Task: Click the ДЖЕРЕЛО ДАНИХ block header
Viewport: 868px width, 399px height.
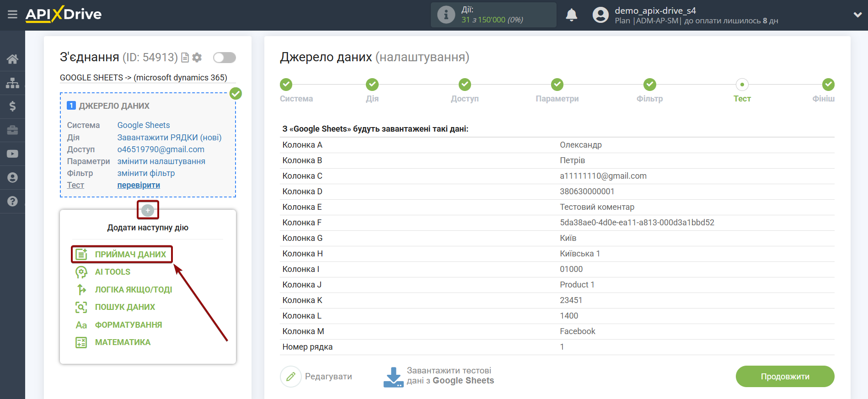Action: pos(114,106)
